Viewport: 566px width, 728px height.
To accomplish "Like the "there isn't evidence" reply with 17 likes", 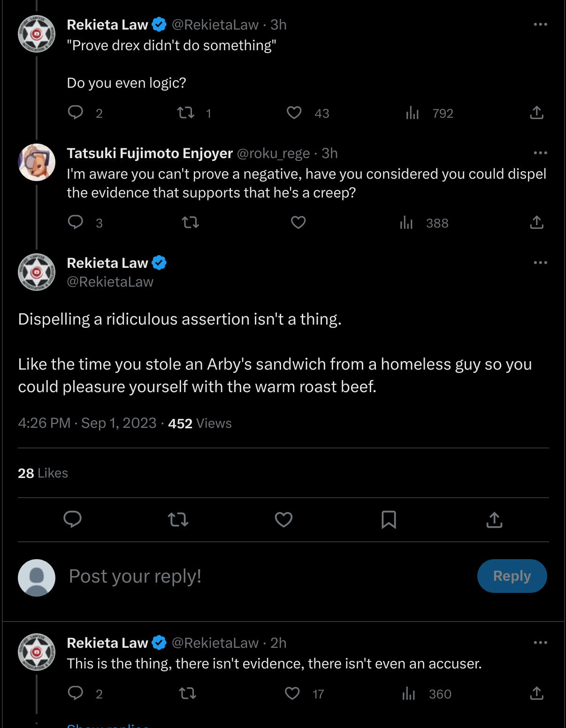I will click(x=292, y=693).
